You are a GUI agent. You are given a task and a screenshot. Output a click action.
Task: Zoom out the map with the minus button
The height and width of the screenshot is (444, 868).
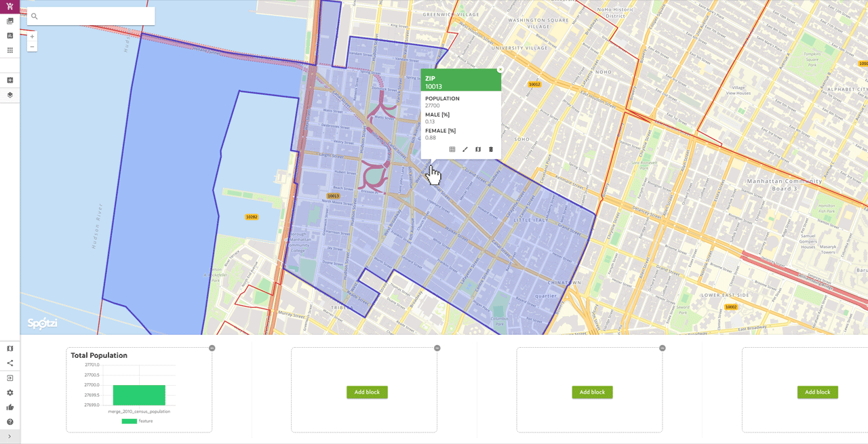(x=32, y=47)
